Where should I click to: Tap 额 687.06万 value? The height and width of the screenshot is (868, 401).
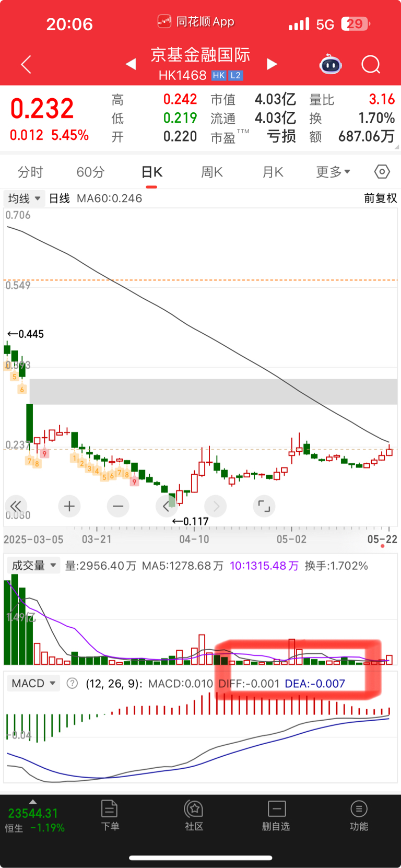coord(367,137)
